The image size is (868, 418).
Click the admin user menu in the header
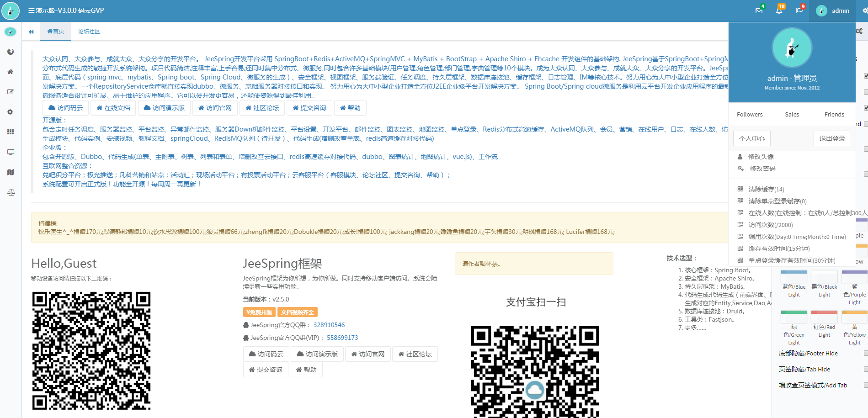pos(832,11)
